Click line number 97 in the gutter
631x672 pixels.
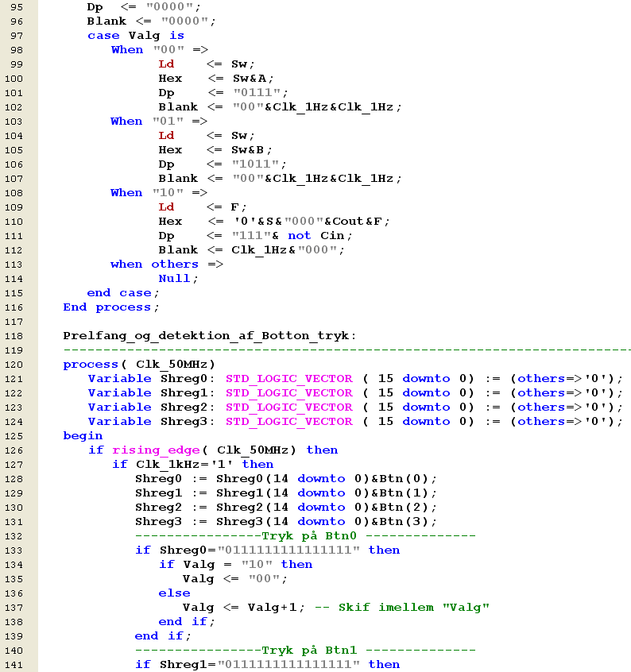click(17, 36)
